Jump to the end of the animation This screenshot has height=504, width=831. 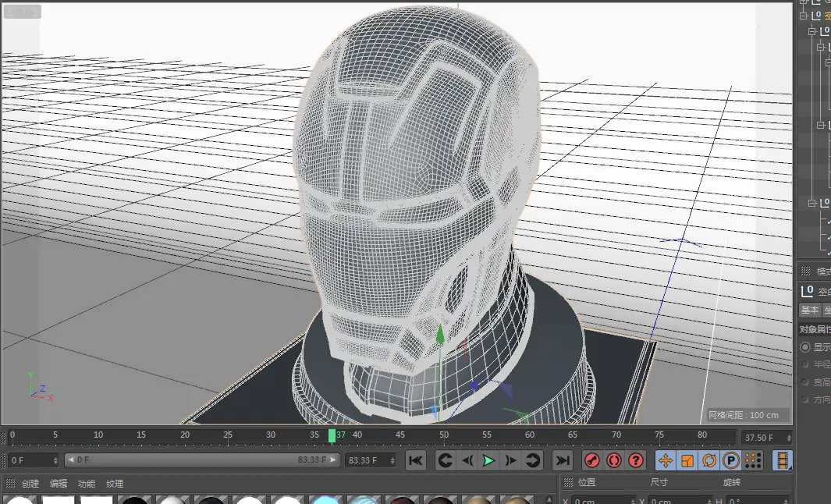pos(563,460)
